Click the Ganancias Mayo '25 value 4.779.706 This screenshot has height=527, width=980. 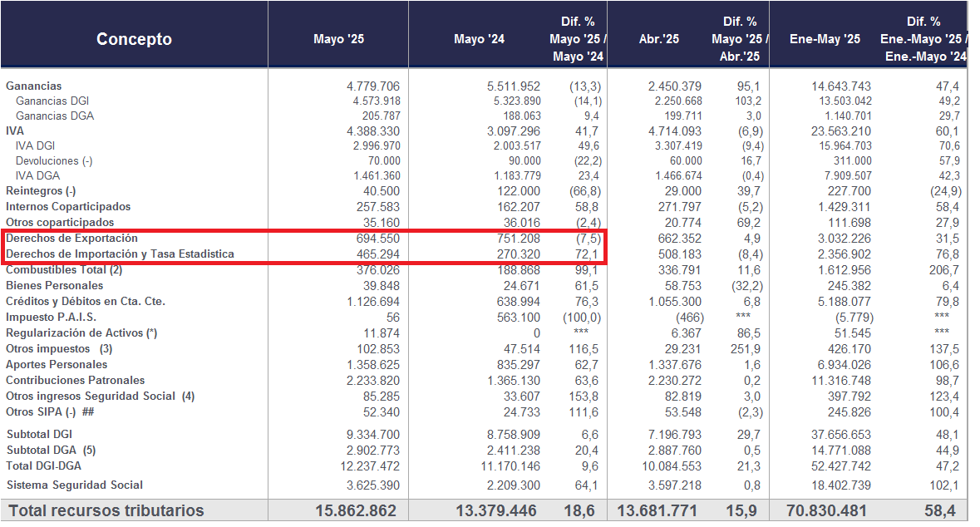[x=373, y=86]
